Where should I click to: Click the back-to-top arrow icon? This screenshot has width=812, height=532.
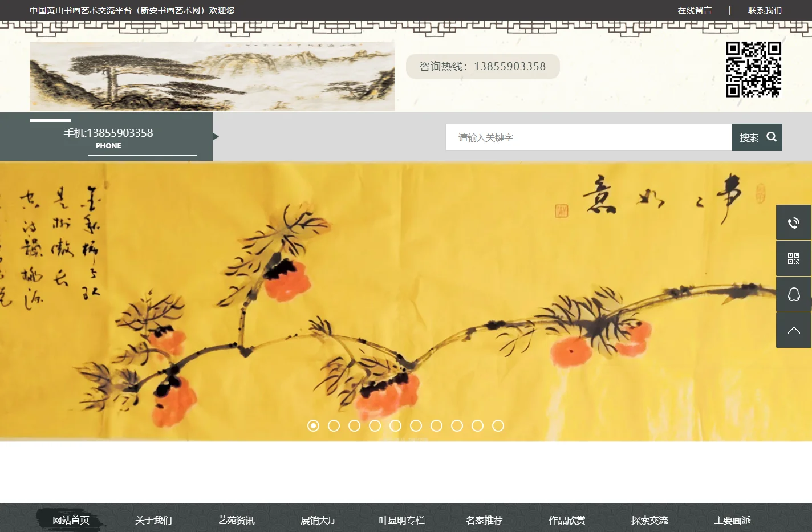click(x=794, y=330)
